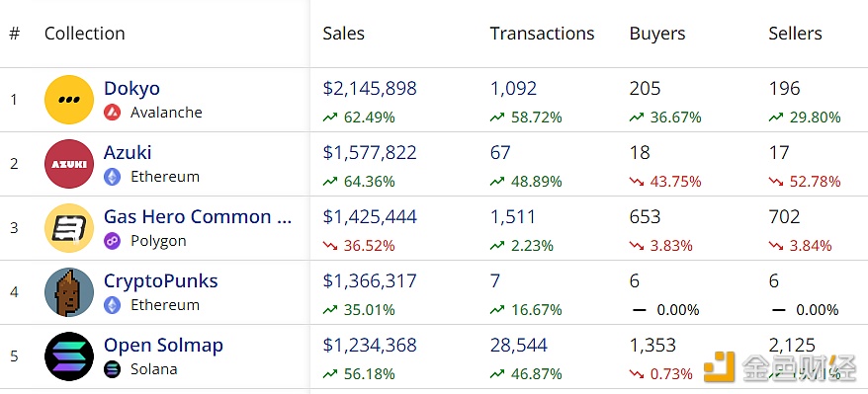Click the Open Solmap Solana logo
The width and height of the screenshot is (868, 394).
[x=69, y=355]
